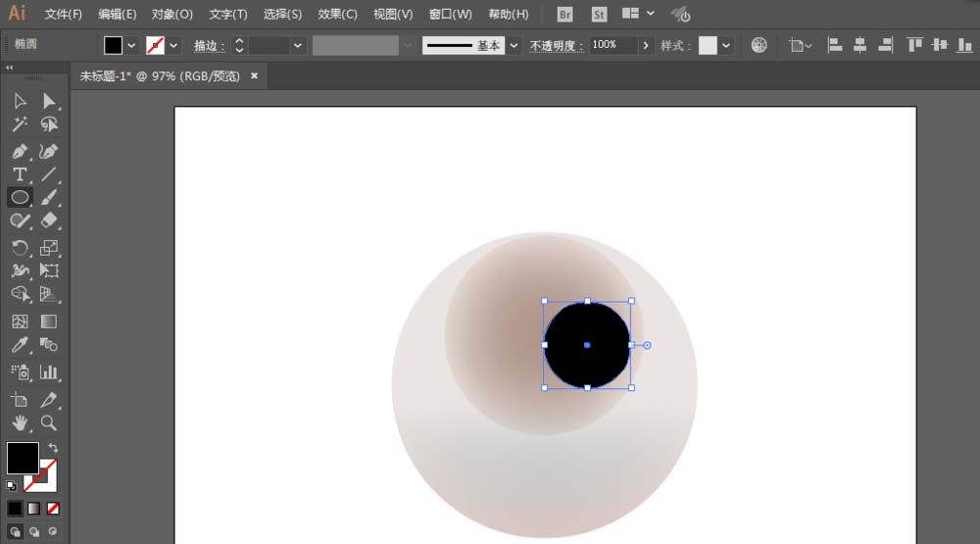The height and width of the screenshot is (544, 980).
Task: Select the Width warp tool
Action: coord(20,271)
